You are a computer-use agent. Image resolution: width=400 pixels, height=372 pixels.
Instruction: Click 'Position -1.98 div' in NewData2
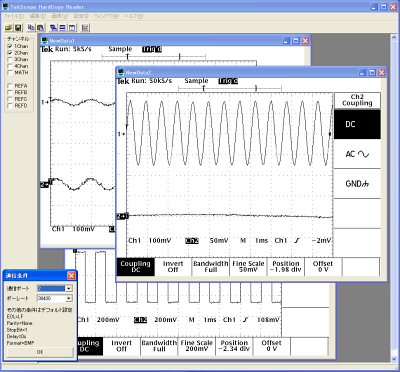click(286, 267)
